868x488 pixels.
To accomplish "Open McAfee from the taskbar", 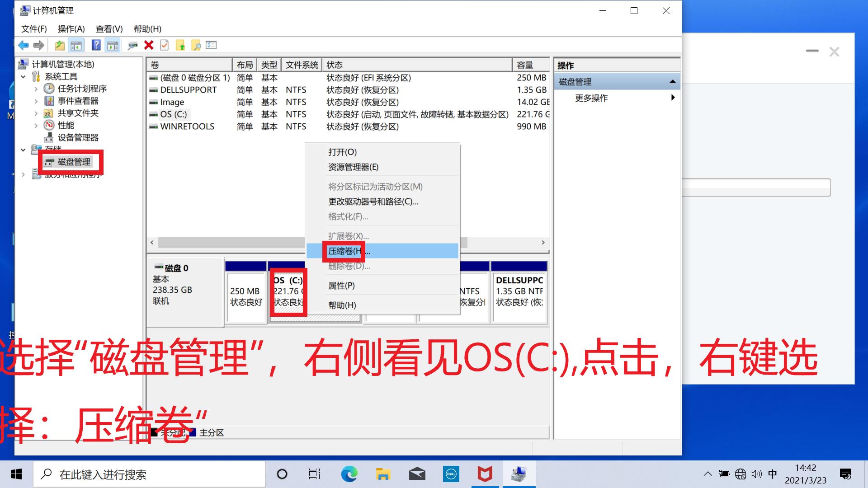I will [485, 474].
